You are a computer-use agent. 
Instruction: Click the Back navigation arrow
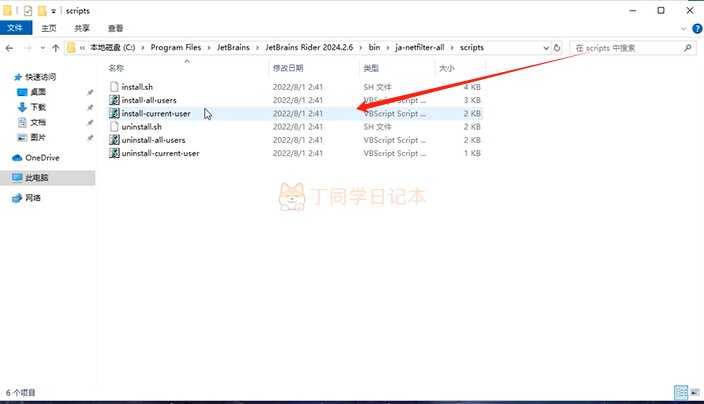(x=11, y=47)
